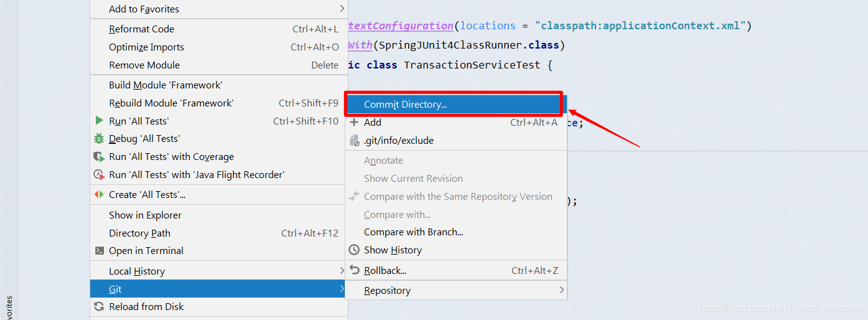This screenshot has width=868, height=320.
Task: Click the Debug 'All Tests' bug icon
Action: pos(99,139)
